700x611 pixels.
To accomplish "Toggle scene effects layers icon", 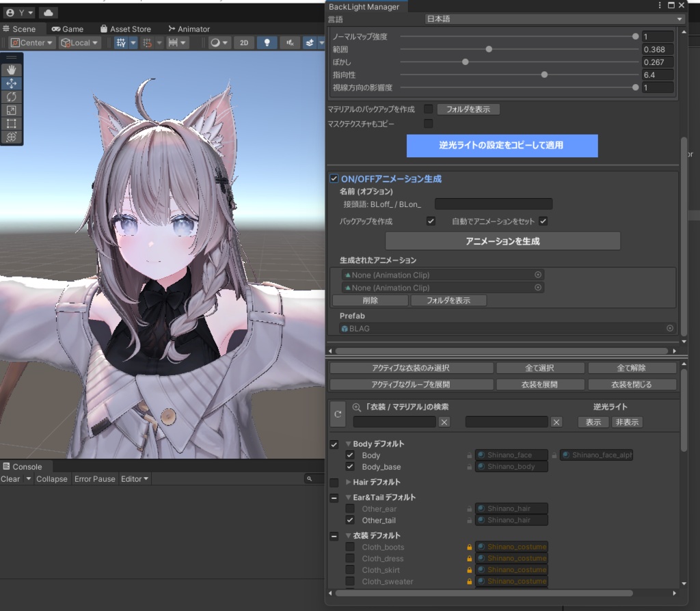I will coord(310,43).
